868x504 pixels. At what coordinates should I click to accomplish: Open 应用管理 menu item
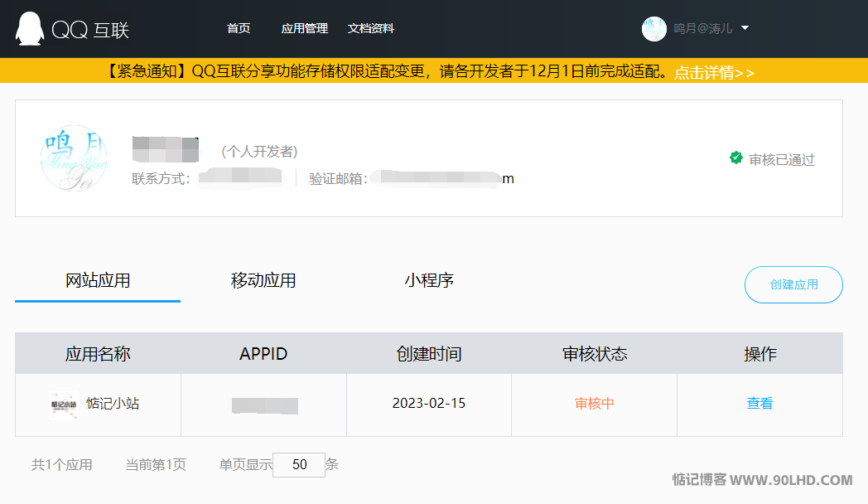[305, 28]
